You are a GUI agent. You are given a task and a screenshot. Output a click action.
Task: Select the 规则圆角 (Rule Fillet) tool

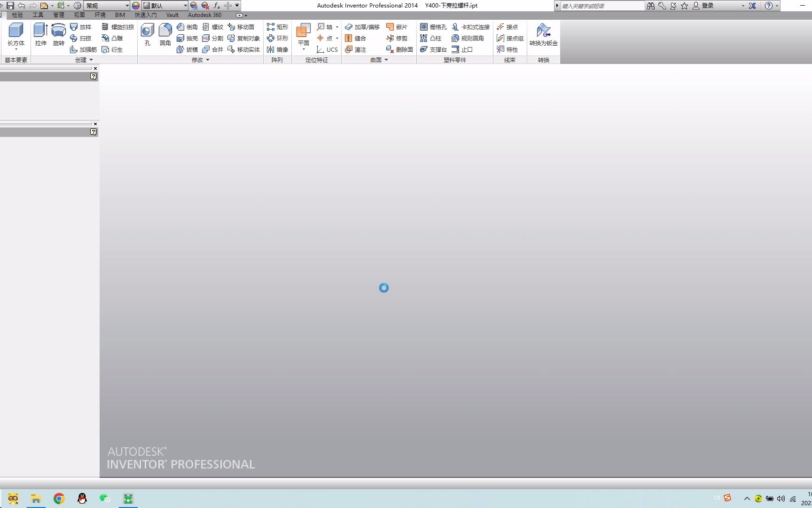pos(468,38)
